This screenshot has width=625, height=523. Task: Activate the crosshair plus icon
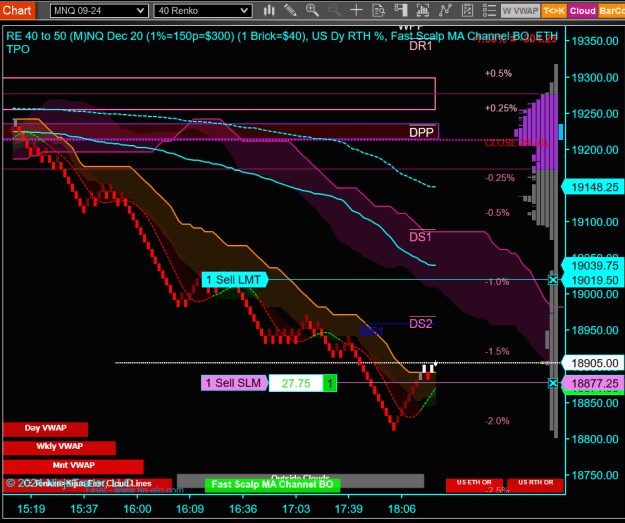click(x=356, y=10)
